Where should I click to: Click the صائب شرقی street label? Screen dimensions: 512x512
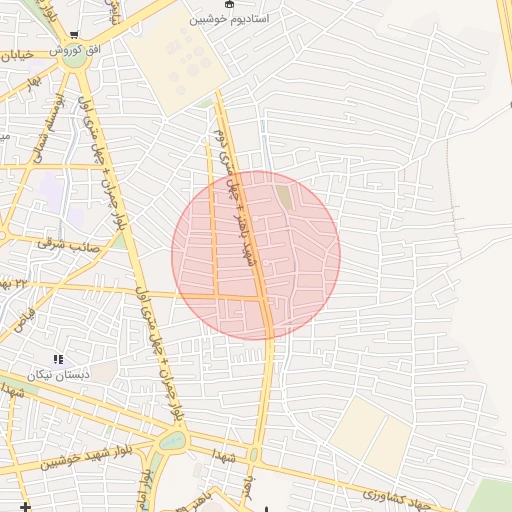tap(68, 246)
